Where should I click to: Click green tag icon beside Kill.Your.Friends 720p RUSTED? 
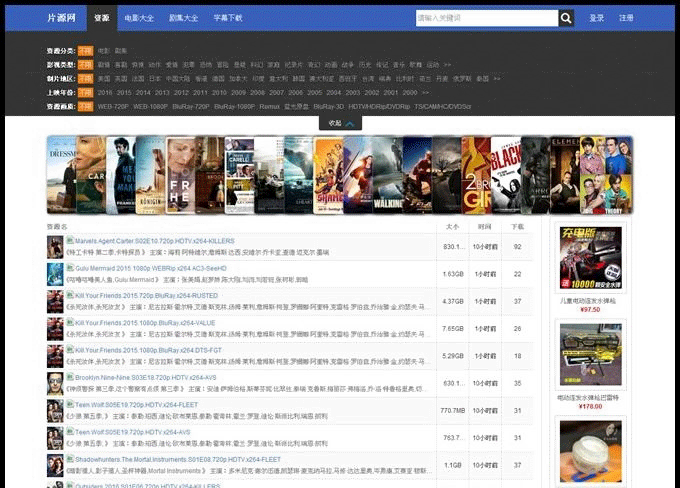(x=70, y=295)
